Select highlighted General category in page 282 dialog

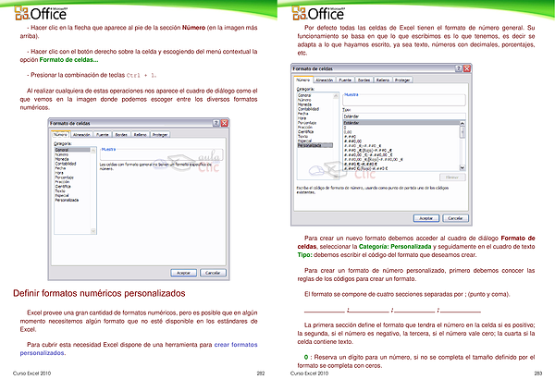72,150
